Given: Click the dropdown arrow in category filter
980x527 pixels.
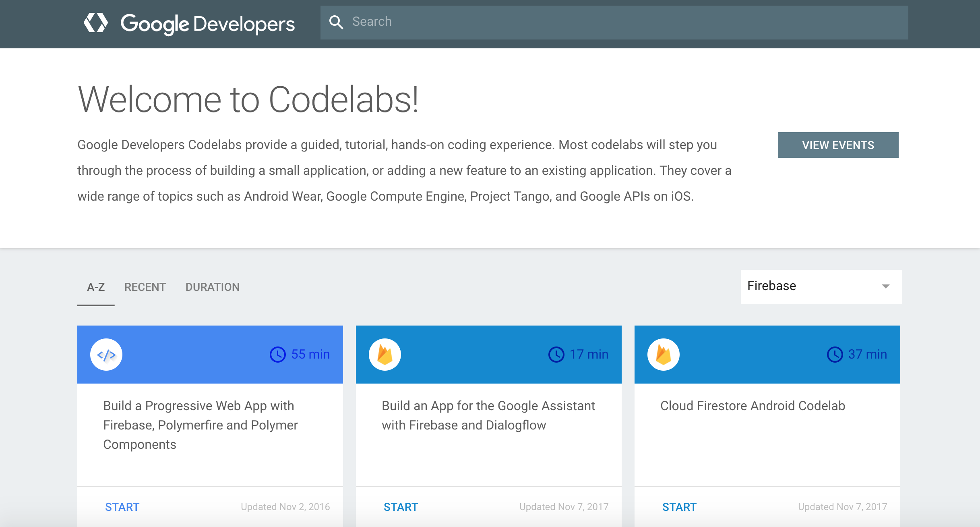Looking at the screenshot, I should pos(885,286).
